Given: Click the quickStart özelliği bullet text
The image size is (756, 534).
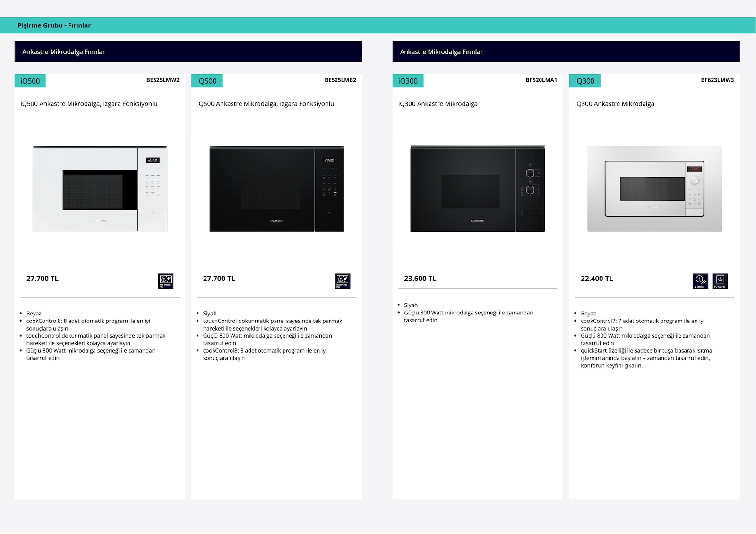Looking at the screenshot, I should [646, 358].
